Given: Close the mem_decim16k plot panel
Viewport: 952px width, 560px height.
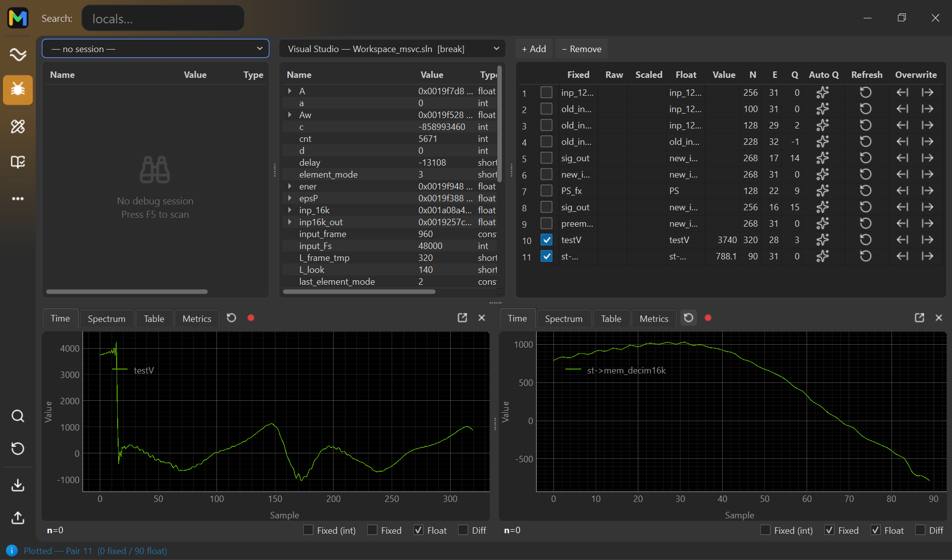Looking at the screenshot, I should [939, 318].
